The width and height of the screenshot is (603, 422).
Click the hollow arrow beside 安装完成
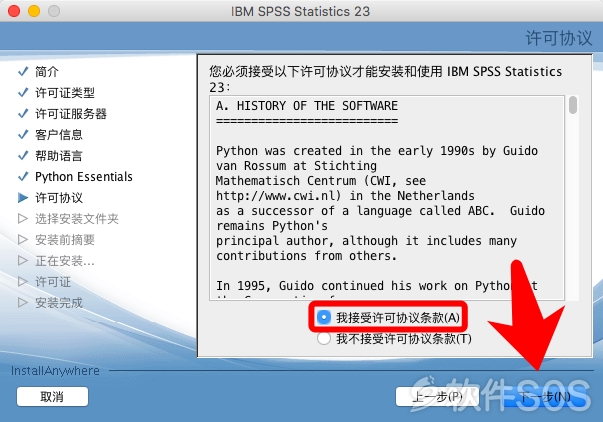pos(23,302)
